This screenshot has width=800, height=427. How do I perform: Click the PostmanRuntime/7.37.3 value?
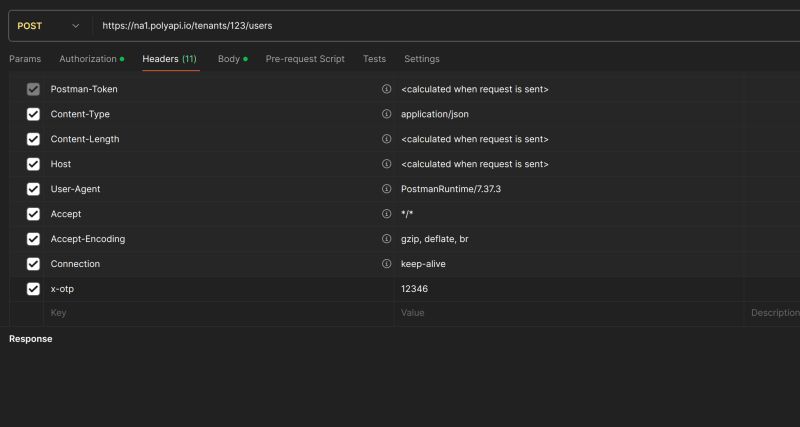pyautogui.click(x=451, y=189)
